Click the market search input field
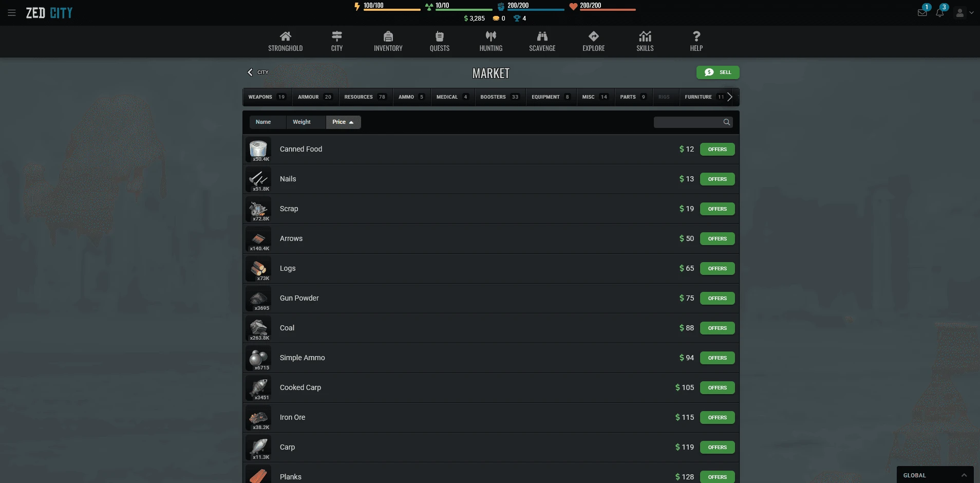This screenshot has height=483, width=980. click(x=688, y=122)
